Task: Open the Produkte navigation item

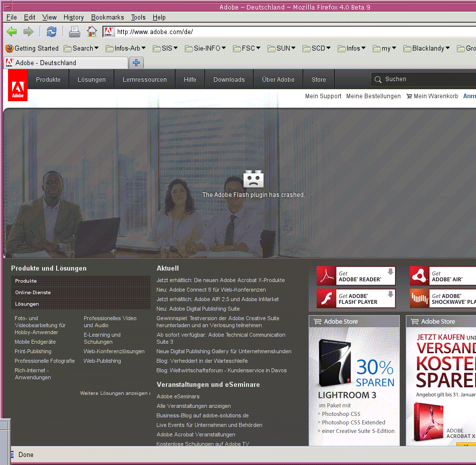Action: [48, 80]
